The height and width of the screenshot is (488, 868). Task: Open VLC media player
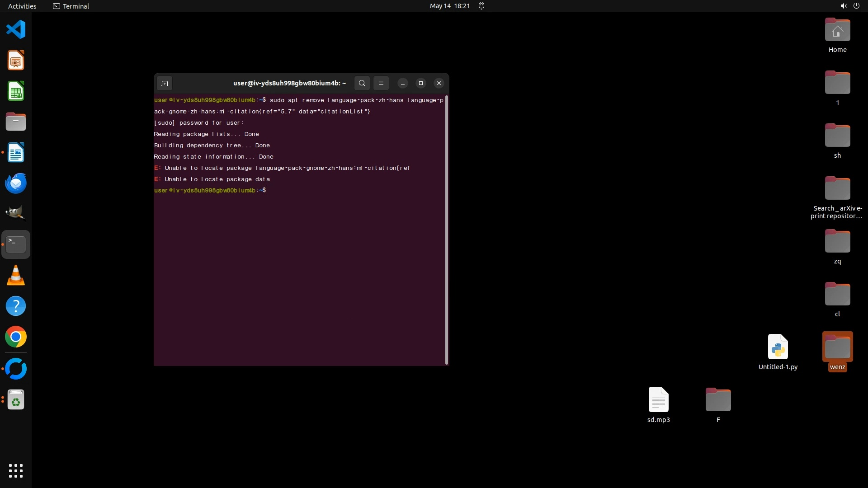[x=16, y=275]
